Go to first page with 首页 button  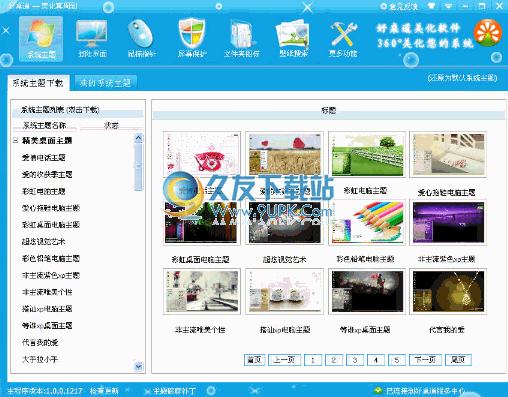tap(254, 360)
